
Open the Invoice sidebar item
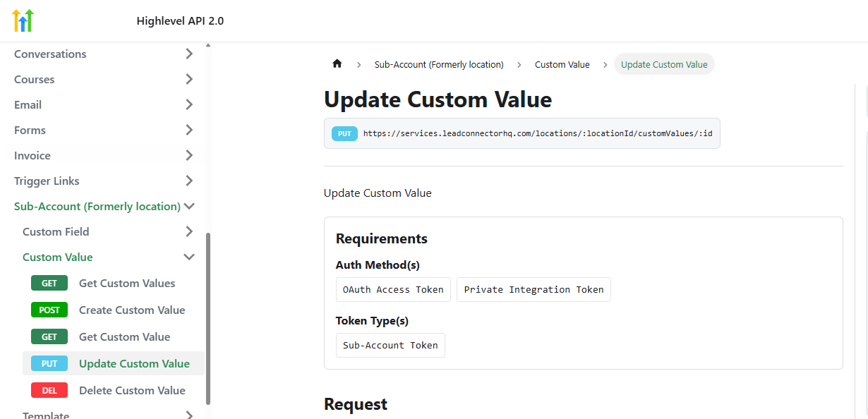point(32,156)
